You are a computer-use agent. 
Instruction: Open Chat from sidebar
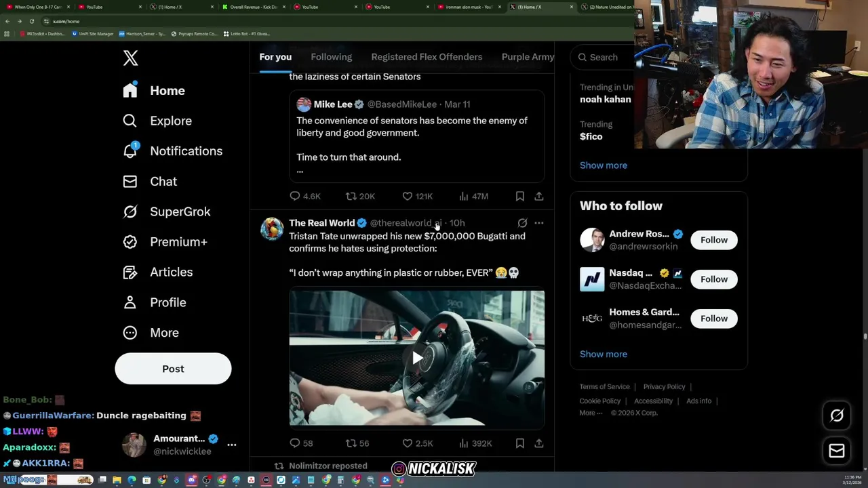150,182
